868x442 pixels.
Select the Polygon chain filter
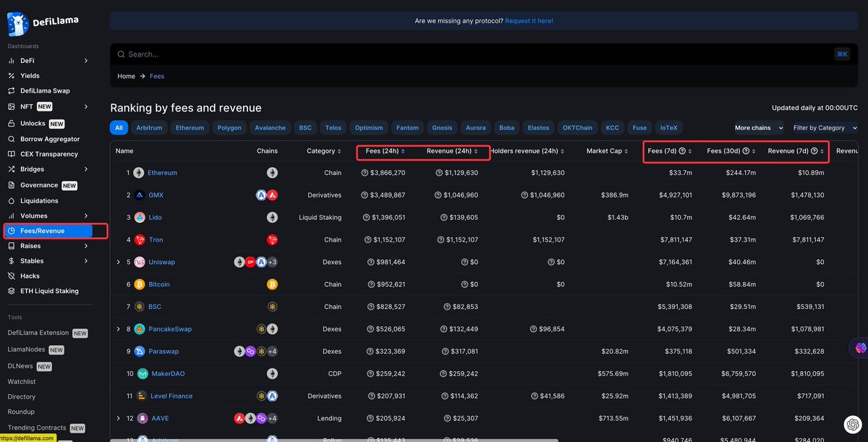pos(229,128)
